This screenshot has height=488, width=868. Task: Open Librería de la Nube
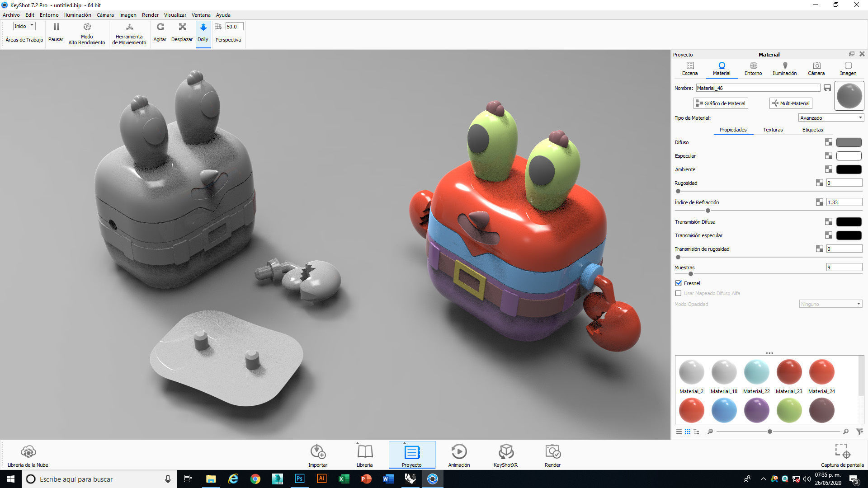(28, 455)
